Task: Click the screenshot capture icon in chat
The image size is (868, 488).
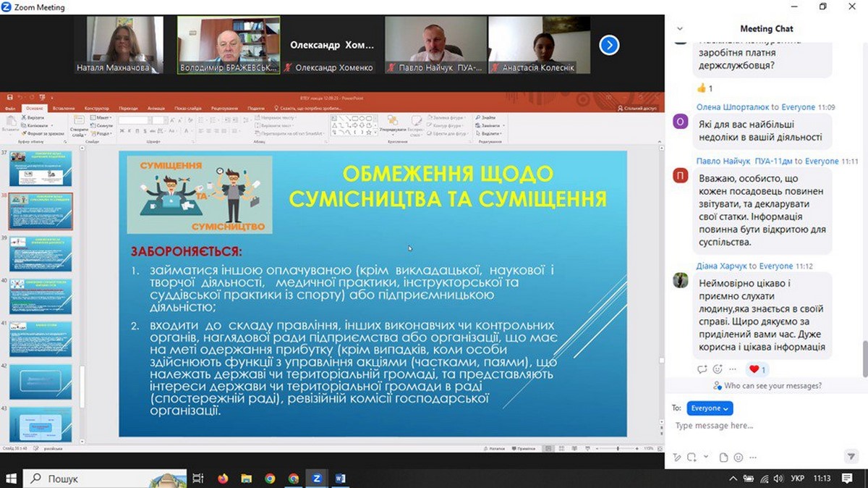Action: 692,458
